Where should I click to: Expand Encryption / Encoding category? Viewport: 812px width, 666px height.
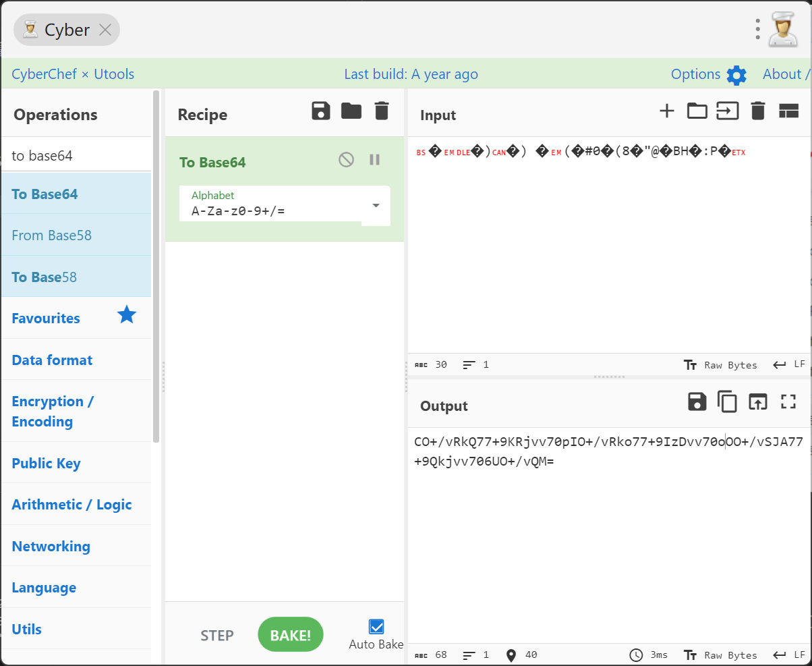point(76,411)
